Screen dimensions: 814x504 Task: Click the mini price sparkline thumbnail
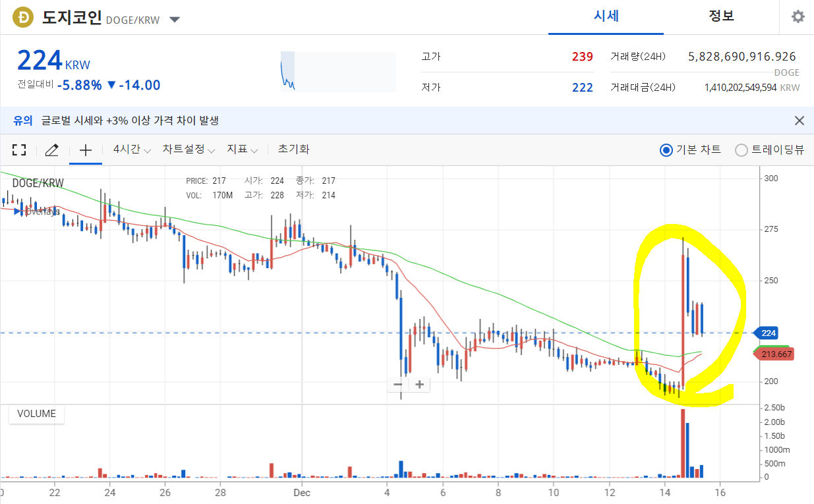(x=337, y=71)
